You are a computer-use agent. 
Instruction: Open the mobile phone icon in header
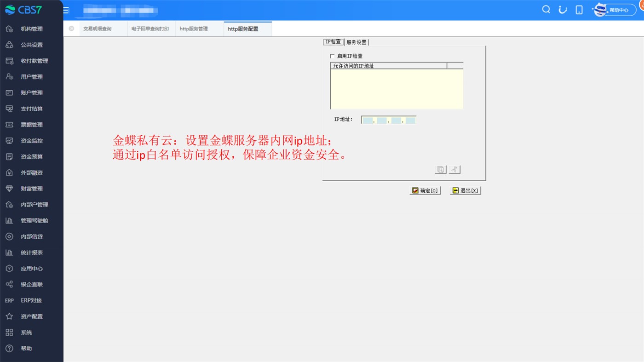coord(579,10)
